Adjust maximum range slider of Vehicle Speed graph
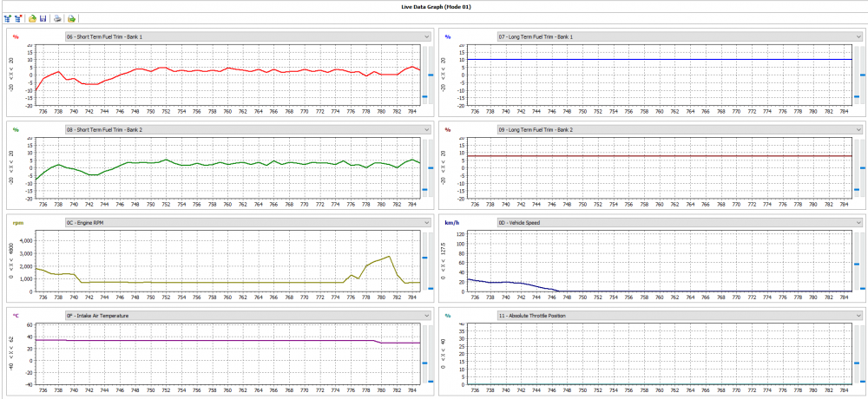The image size is (868, 399). click(x=856, y=264)
